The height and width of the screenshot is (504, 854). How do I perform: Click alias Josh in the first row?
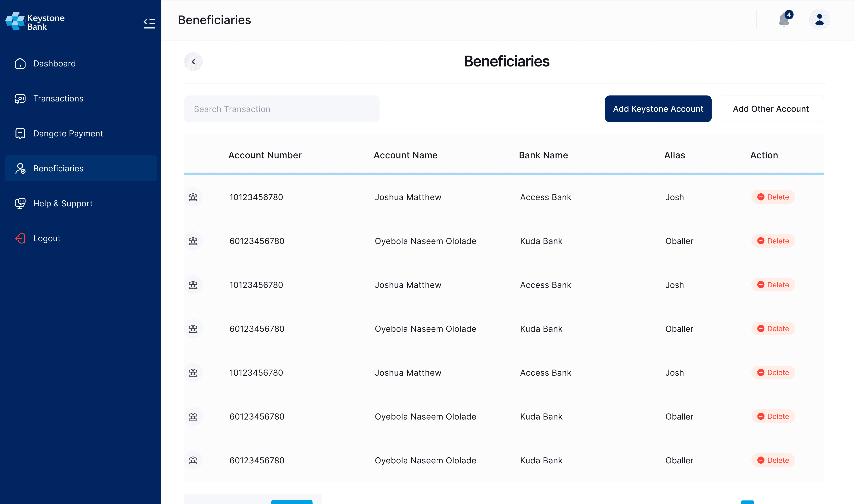tap(675, 197)
